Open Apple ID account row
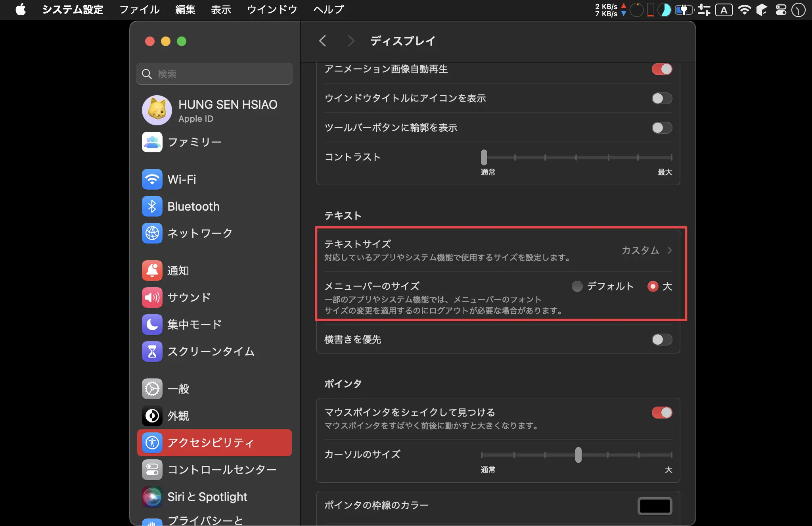812x526 pixels. point(214,110)
